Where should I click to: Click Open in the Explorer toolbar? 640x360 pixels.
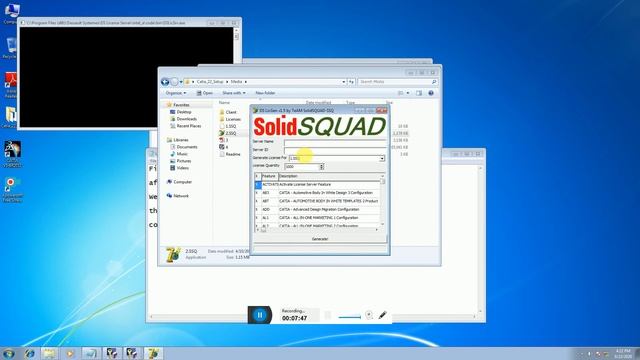[x=204, y=93]
